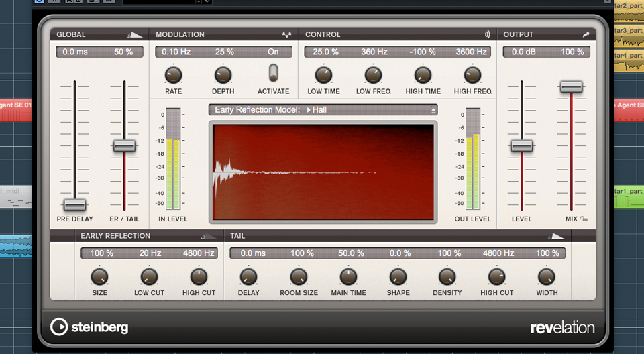Click the impulse response waveform display
The height and width of the screenshot is (354, 644).
pyautogui.click(x=323, y=172)
